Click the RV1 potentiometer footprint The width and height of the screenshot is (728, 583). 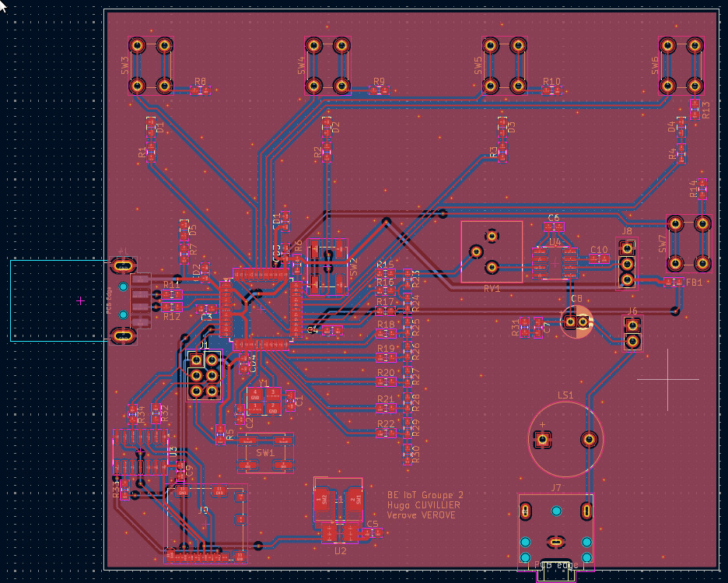coord(491,251)
